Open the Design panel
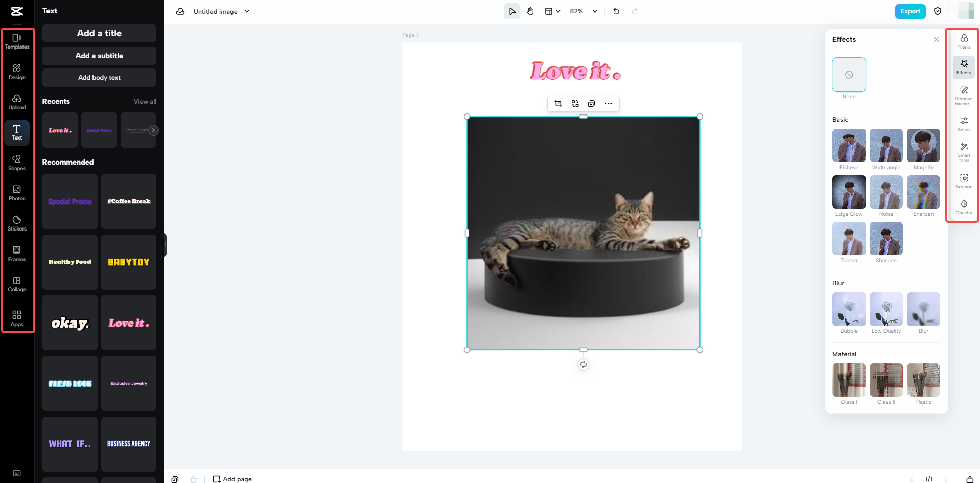Image resolution: width=980 pixels, height=483 pixels. click(17, 72)
